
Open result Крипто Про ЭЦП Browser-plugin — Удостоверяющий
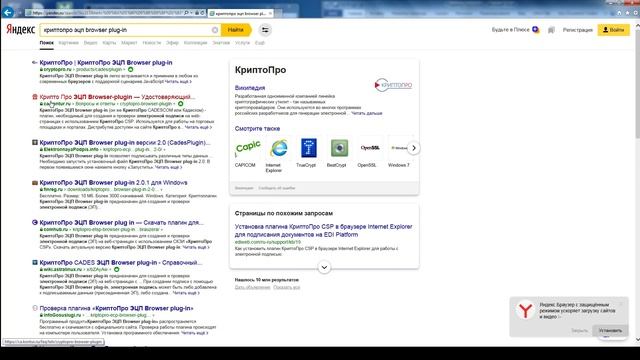pos(117,97)
